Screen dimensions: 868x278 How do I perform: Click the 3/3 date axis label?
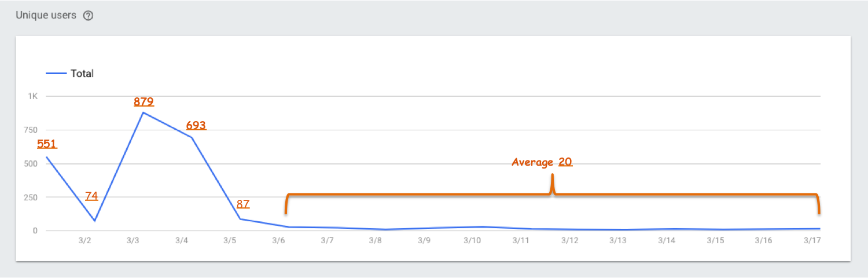pyautogui.click(x=133, y=240)
